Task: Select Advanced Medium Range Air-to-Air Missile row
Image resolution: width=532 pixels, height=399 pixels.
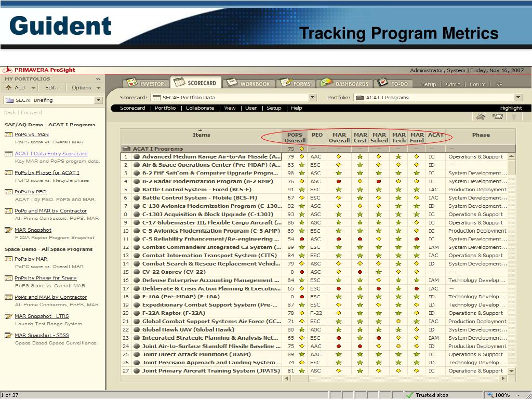Action: coord(314,157)
